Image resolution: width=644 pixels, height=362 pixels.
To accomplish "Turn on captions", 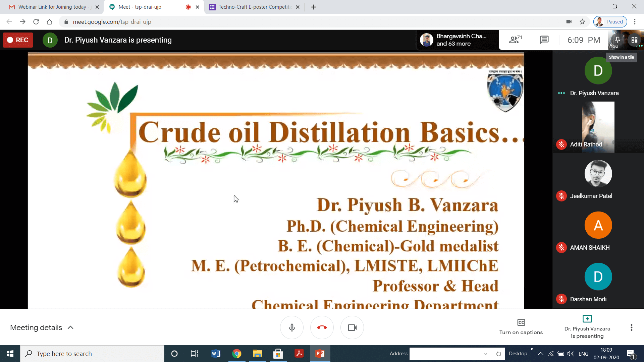I will [521, 327].
